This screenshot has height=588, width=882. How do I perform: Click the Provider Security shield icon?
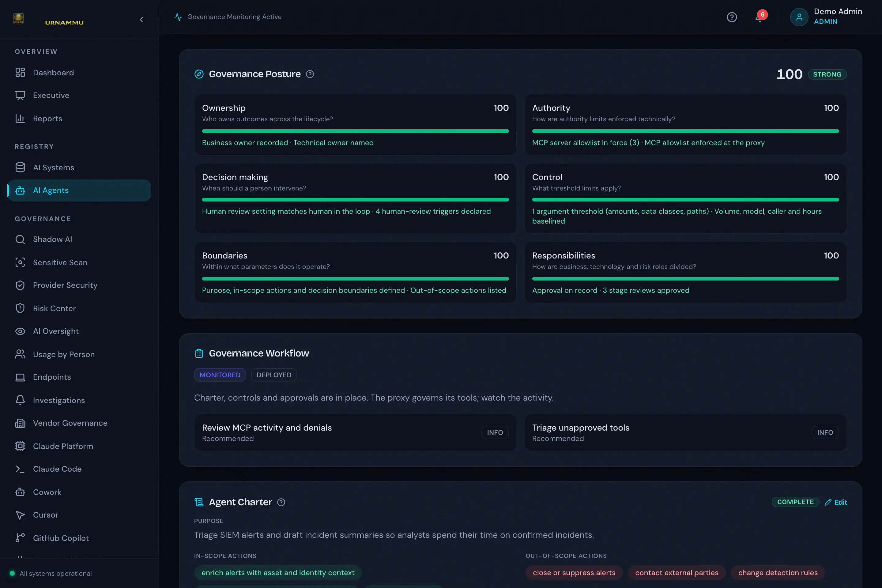[20, 285]
